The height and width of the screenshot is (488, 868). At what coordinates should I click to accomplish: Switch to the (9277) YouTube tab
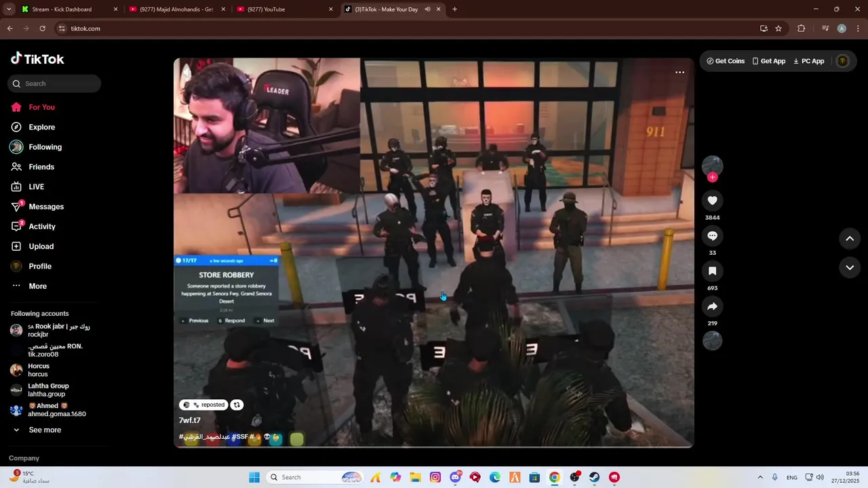pyautogui.click(x=285, y=9)
